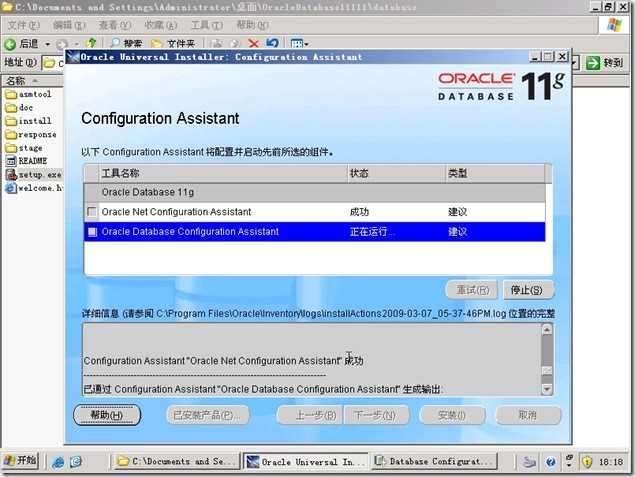
Task: Close the Oracle Universal Installer window
Action: point(563,56)
